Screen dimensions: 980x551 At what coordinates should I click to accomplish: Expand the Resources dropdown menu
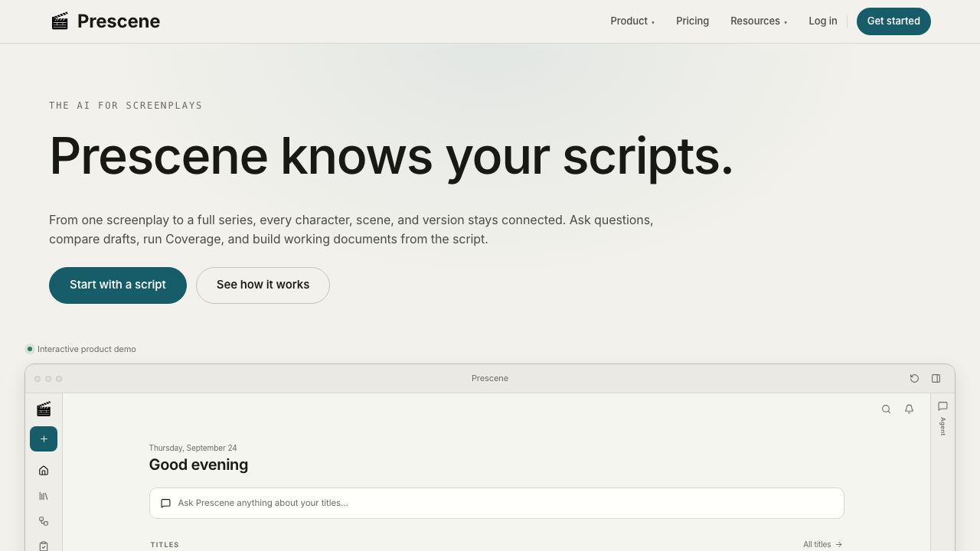[759, 21]
